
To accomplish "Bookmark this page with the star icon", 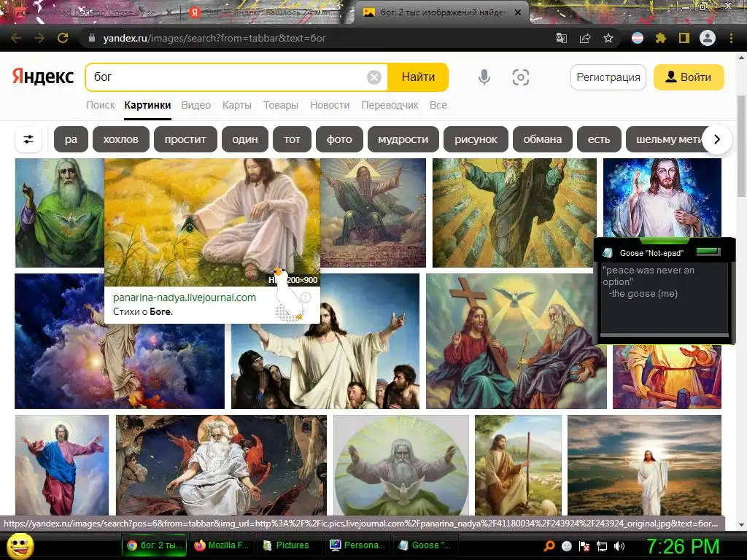I will (608, 38).
